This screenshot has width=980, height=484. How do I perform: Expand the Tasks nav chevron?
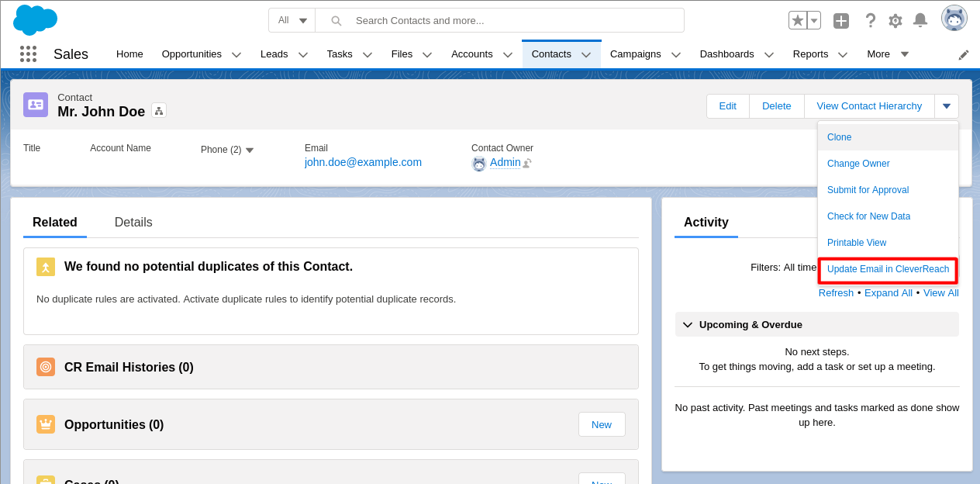(367, 54)
